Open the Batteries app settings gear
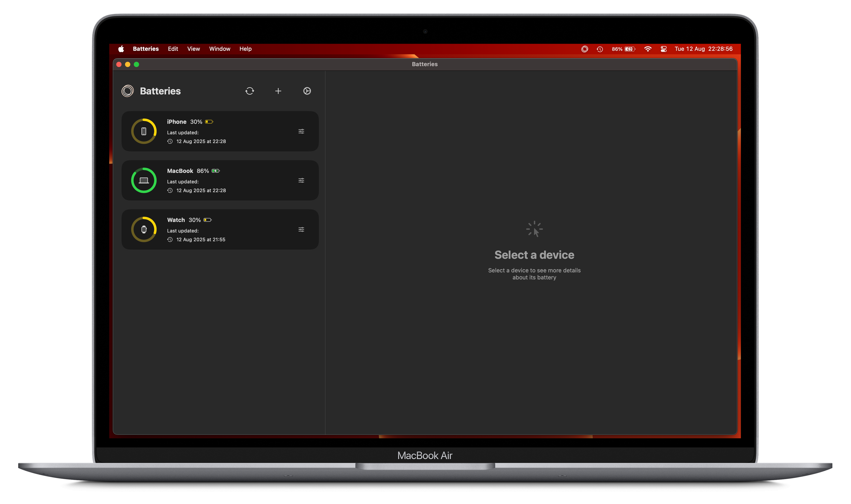The width and height of the screenshot is (851, 504). point(307,91)
